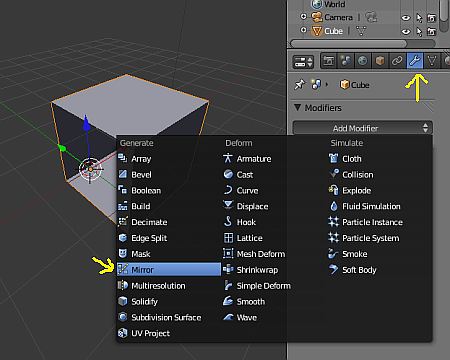Open the Object Data tab (triangle mesh)
The height and width of the screenshot is (360, 450).
[x=432, y=61]
